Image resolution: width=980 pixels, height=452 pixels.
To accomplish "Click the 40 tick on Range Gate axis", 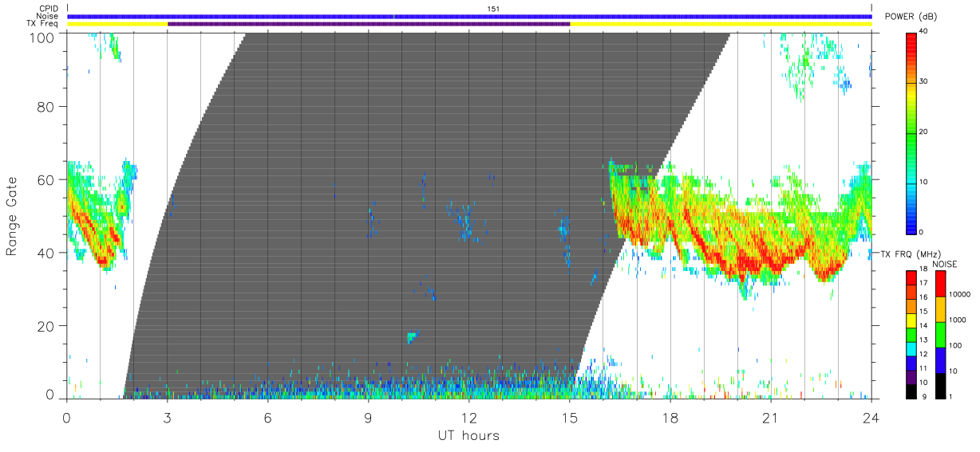I will tap(45, 253).
